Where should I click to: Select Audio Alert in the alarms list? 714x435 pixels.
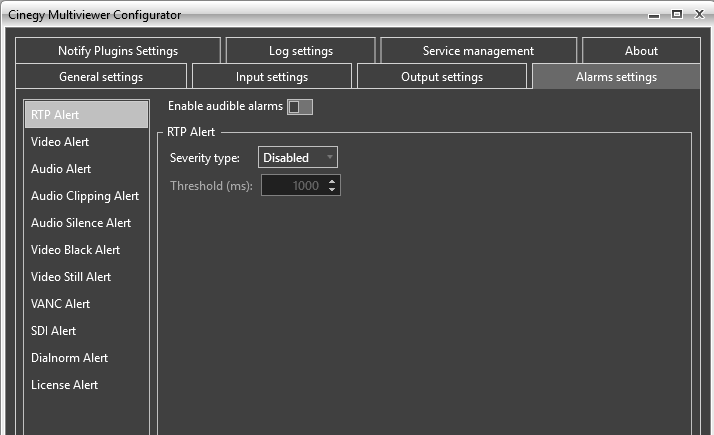pyautogui.click(x=87, y=169)
